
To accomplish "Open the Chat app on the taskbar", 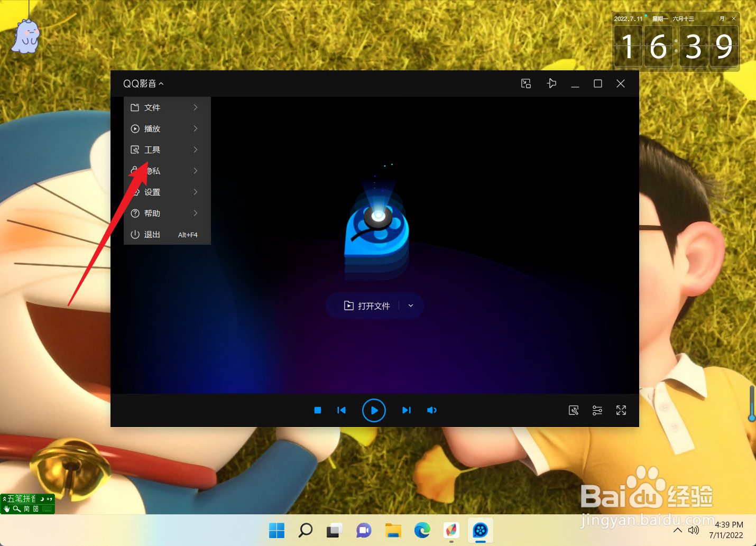I will click(364, 530).
